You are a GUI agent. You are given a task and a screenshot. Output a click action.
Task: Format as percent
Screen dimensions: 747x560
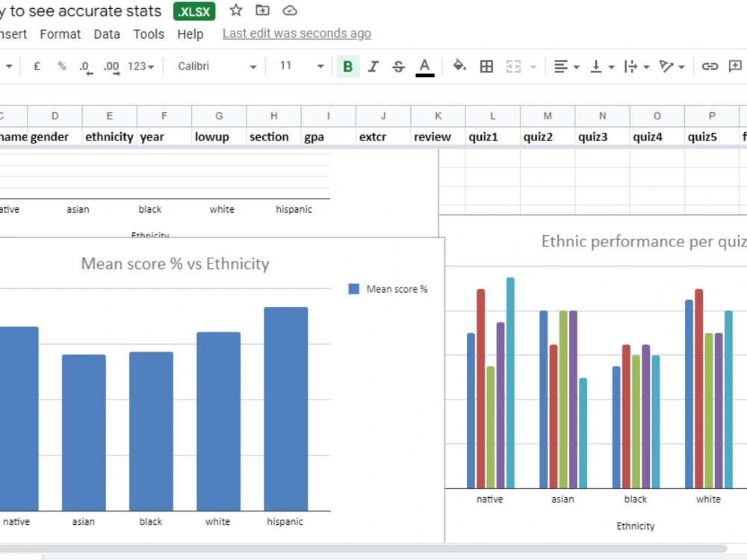(62, 66)
